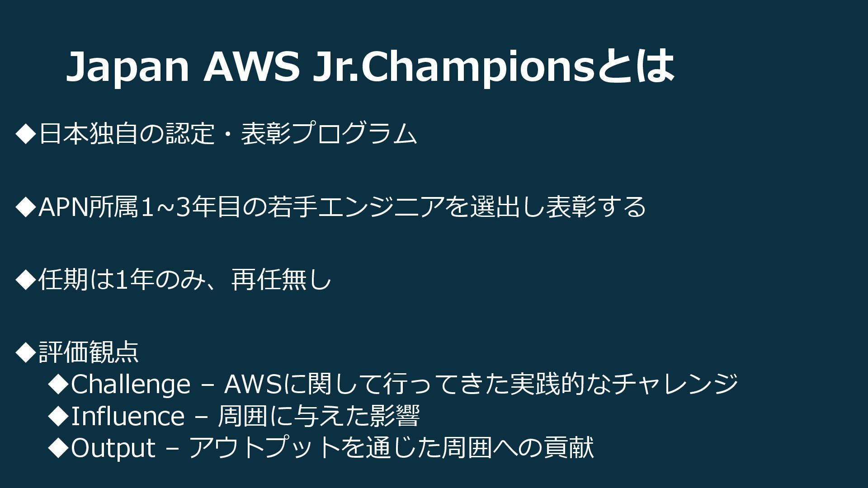This screenshot has height=488, width=868.
Task: Click the diamond bullet before 評価観点
Action: [25, 352]
